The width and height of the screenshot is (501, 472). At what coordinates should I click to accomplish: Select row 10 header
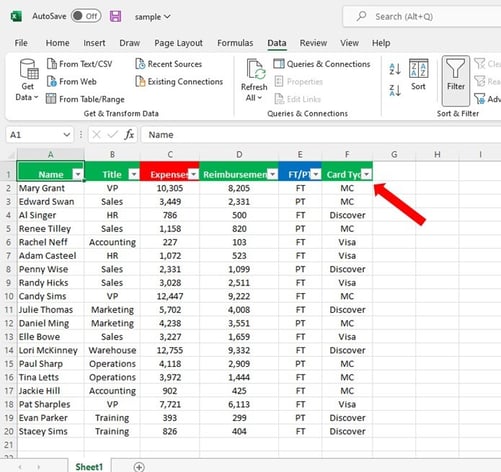pos(8,296)
